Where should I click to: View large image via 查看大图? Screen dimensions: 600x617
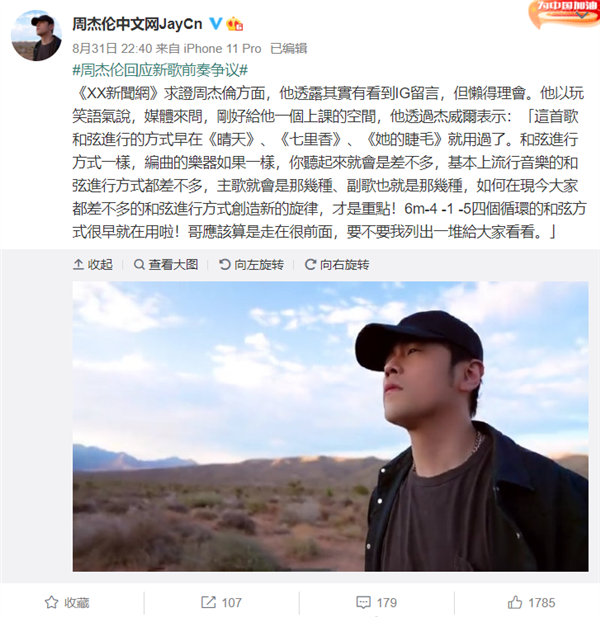(166, 264)
